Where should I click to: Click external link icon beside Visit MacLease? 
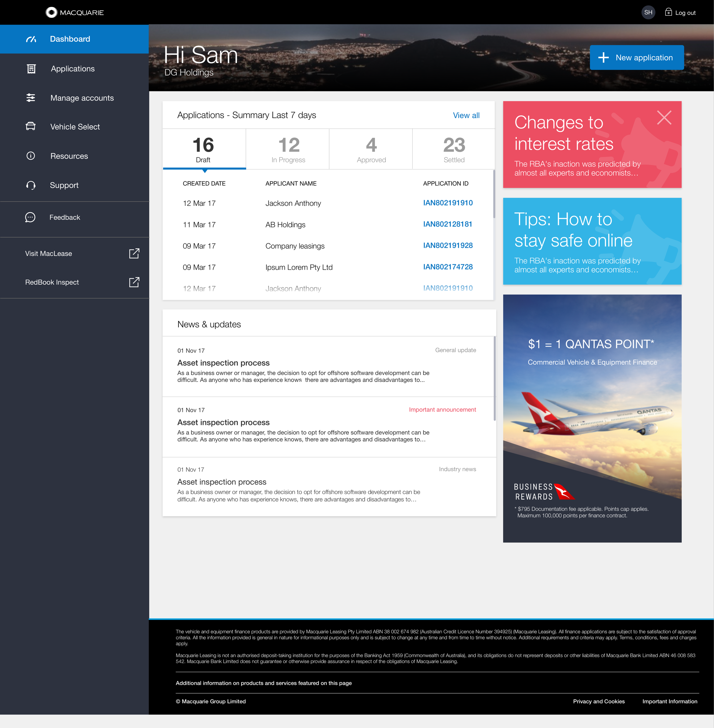(134, 253)
